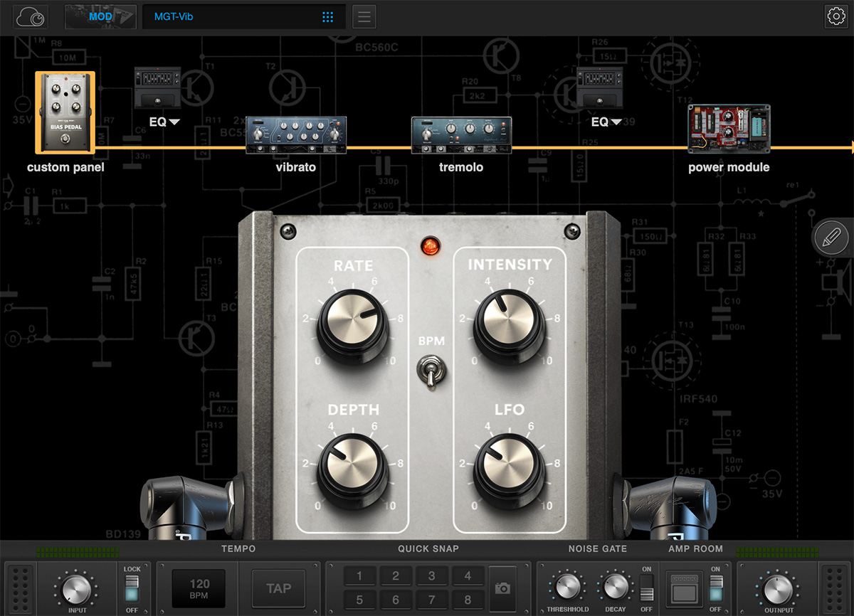Select quick snap slot 3

[x=432, y=576]
